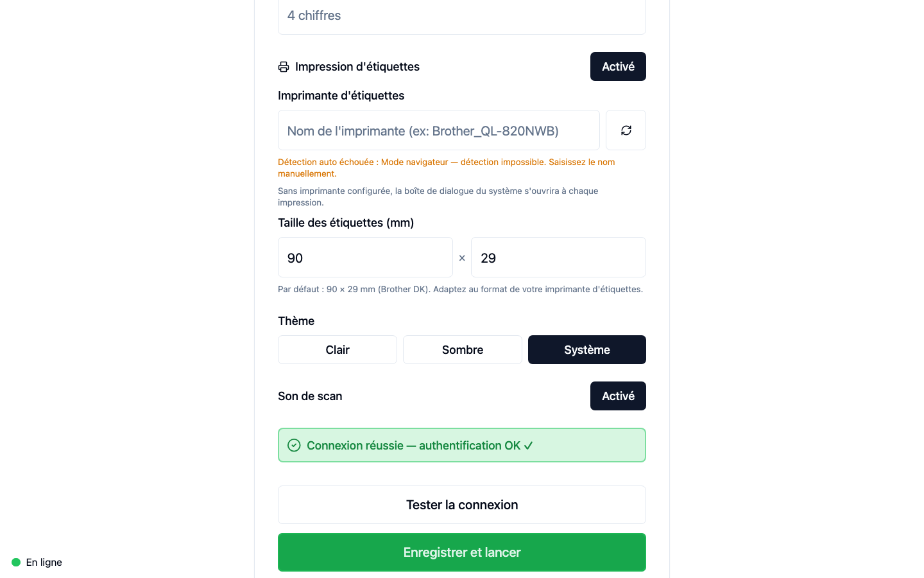Click the green checkmark circle in the success banner

294,445
